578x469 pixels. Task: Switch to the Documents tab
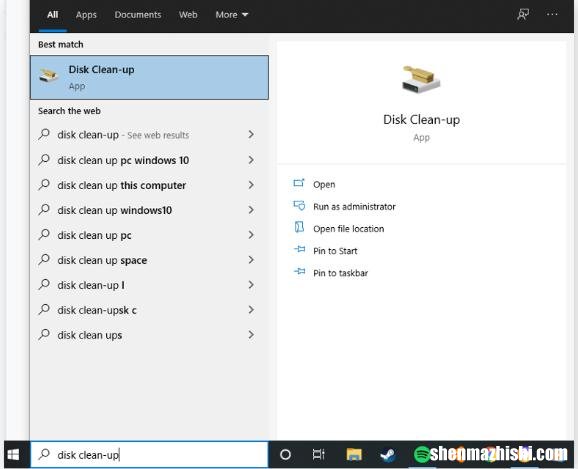(x=137, y=15)
